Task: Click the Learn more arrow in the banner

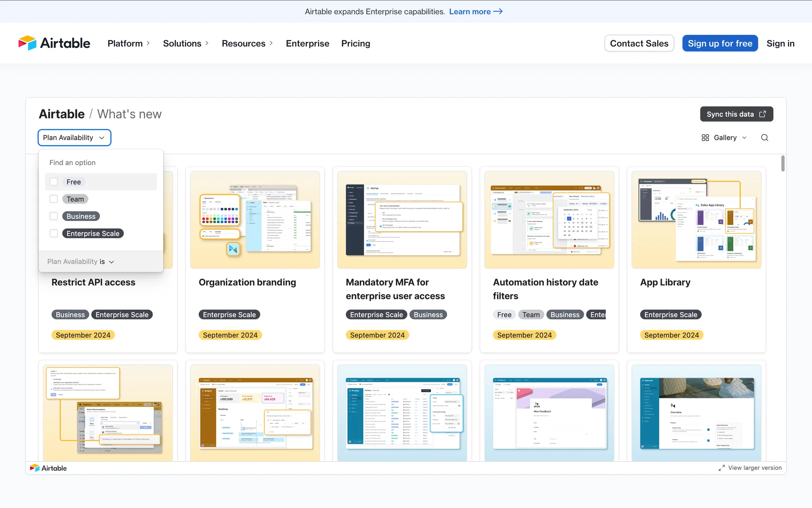Action: point(498,11)
